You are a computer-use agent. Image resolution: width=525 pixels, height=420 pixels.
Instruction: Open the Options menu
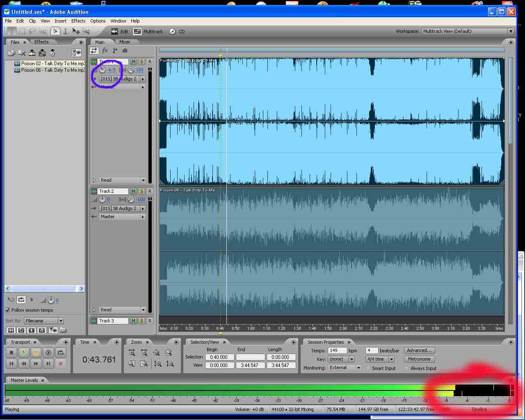tap(98, 21)
